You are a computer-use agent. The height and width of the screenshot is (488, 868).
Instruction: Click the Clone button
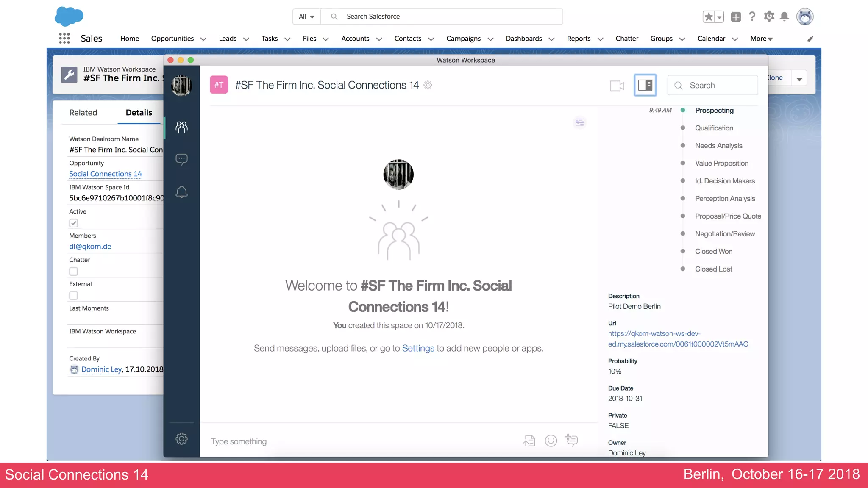click(779, 78)
